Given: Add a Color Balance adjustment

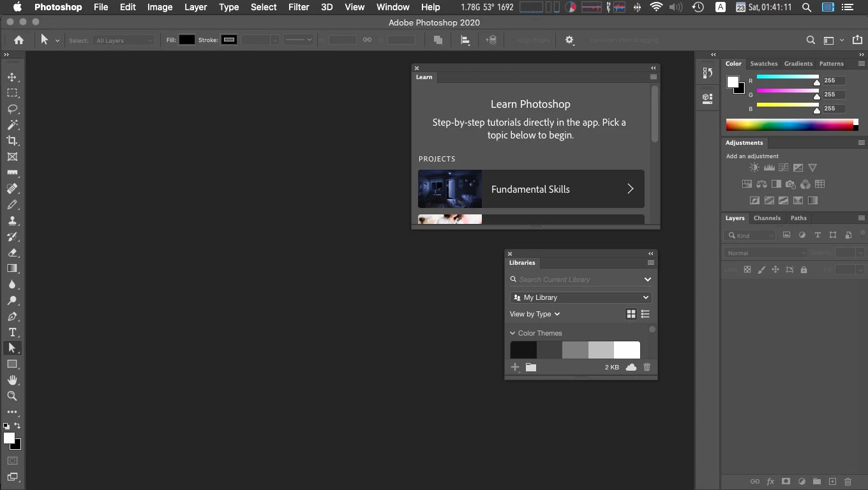Looking at the screenshot, I should (x=761, y=184).
